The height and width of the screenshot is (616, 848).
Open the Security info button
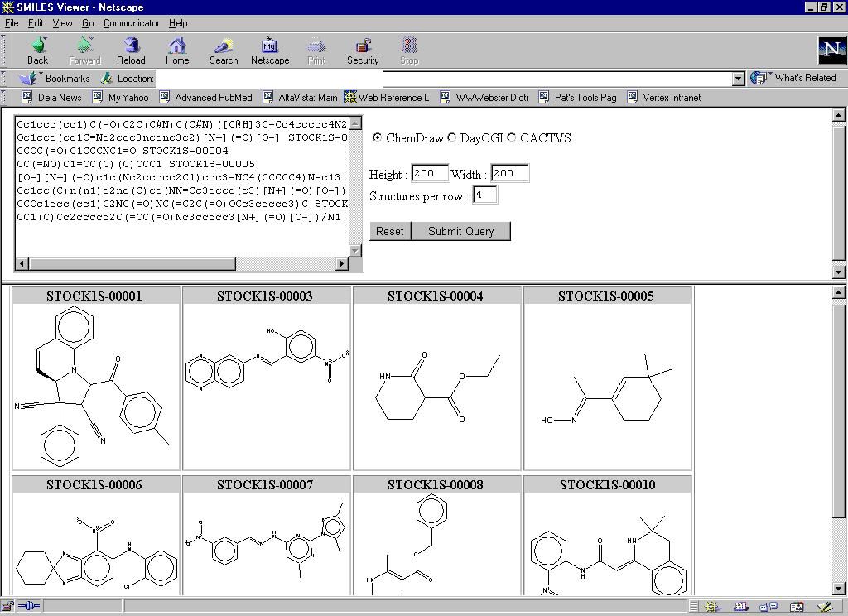(363, 51)
